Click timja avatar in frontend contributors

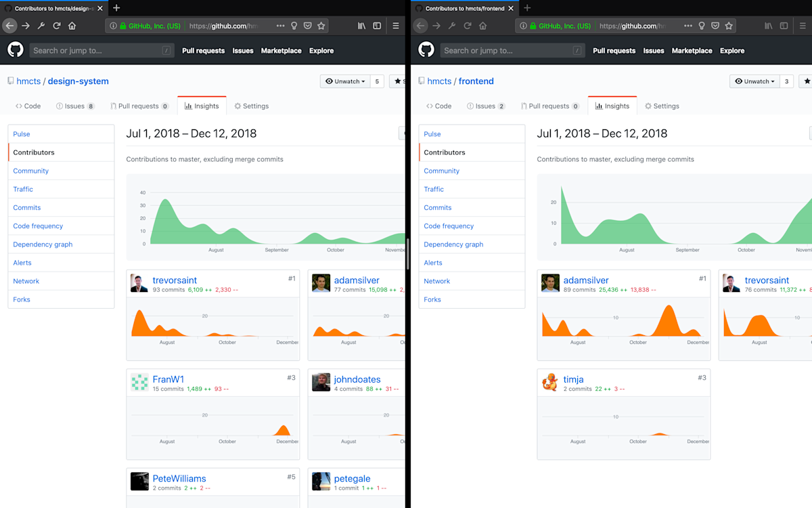[x=550, y=383]
